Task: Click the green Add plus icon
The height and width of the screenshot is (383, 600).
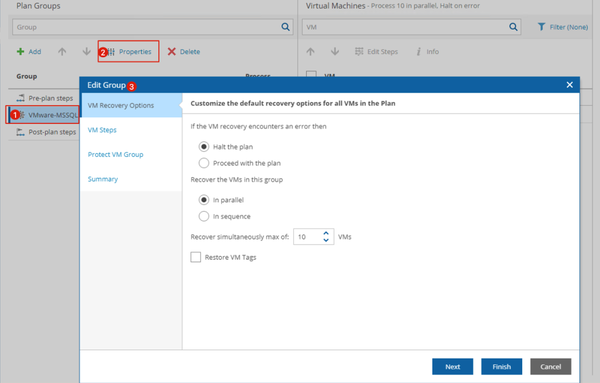Action: [x=20, y=52]
